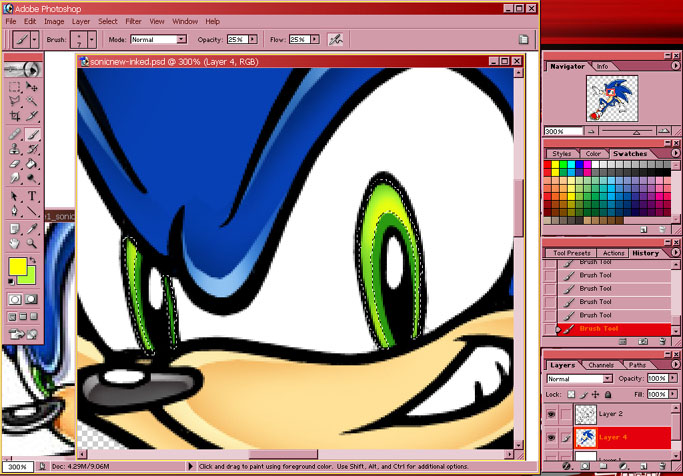Select the Clone Stamp tool
683x476 pixels.
tap(15, 149)
